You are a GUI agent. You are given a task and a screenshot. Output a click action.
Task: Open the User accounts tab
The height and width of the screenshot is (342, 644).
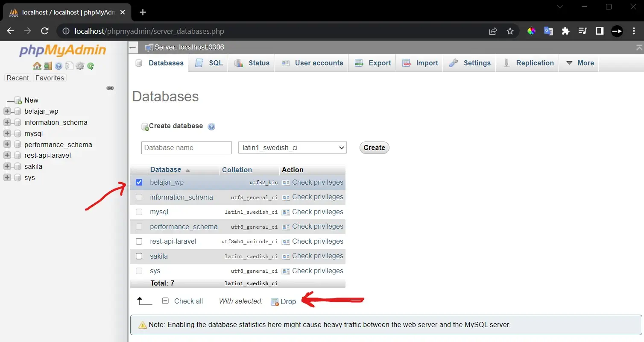pyautogui.click(x=312, y=63)
